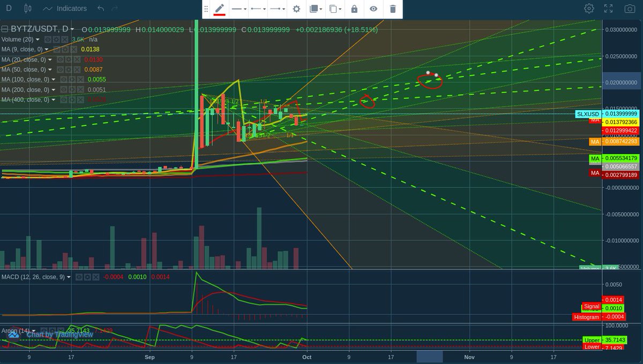The height and width of the screenshot is (364, 643).
Task: Undo the last chart action
Action: pyautogui.click(x=101, y=9)
